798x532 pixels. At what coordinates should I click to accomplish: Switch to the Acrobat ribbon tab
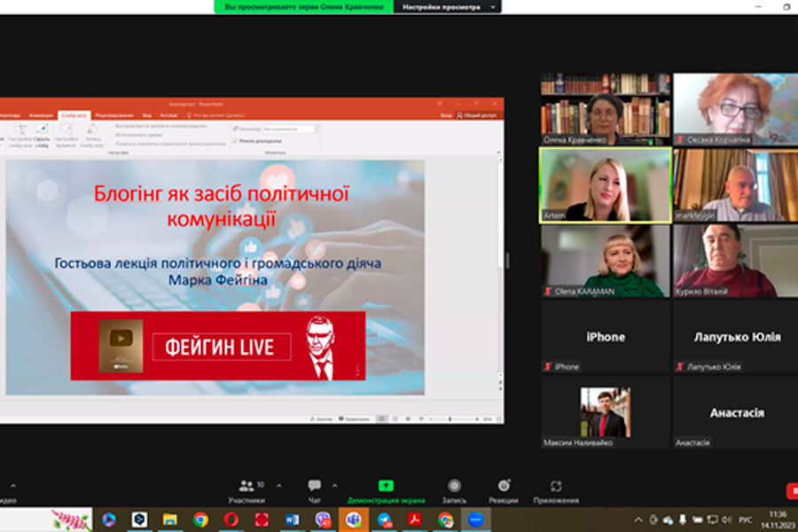point(168,115)
